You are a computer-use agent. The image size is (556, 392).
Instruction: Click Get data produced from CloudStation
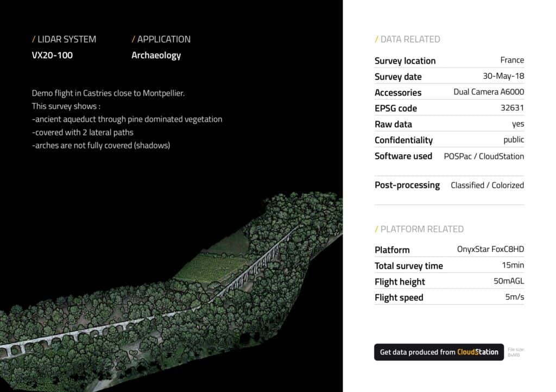point(439,352)
